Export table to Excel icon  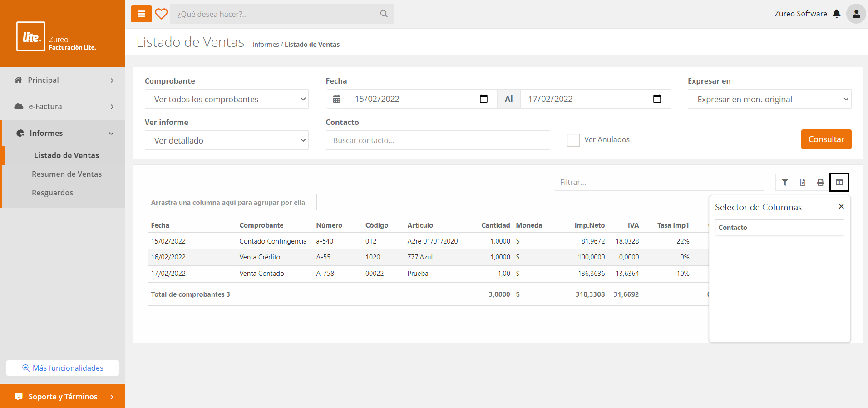(x=803, y=183)
